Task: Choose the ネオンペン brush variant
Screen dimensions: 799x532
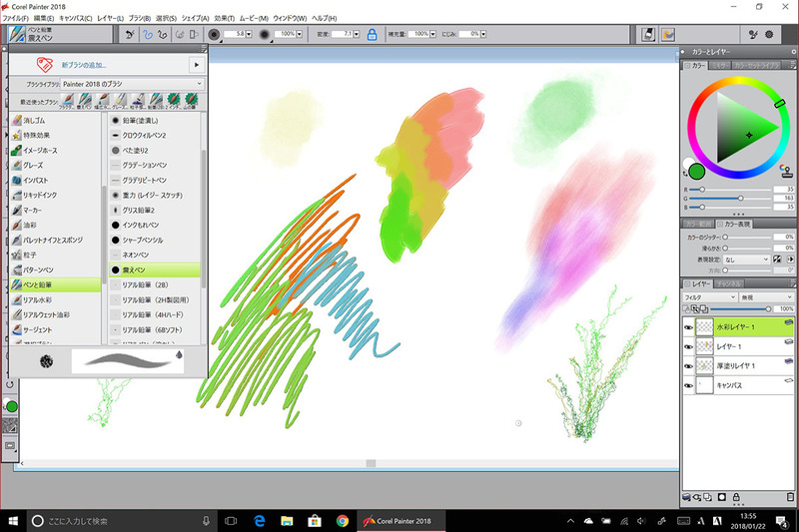Action: pyautogui.click(x=155, y=255)
